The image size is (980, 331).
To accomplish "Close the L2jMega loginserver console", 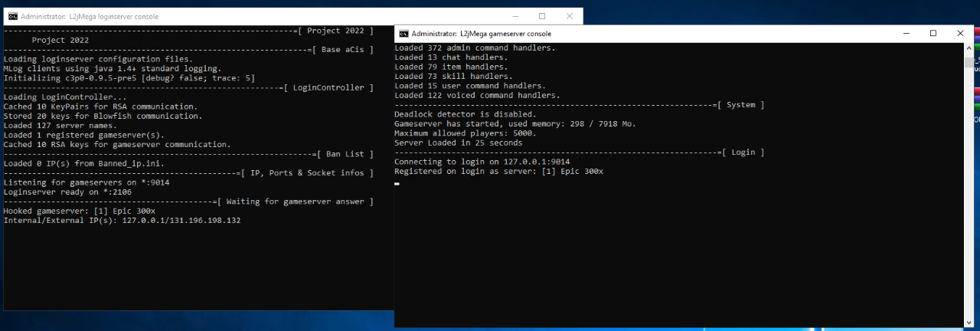I will [569, 16].
